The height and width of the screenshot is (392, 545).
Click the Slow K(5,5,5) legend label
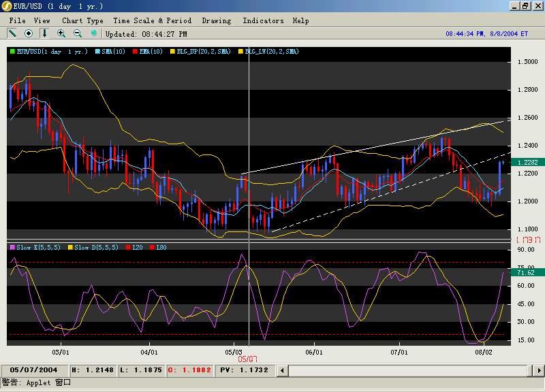point(38,247)
